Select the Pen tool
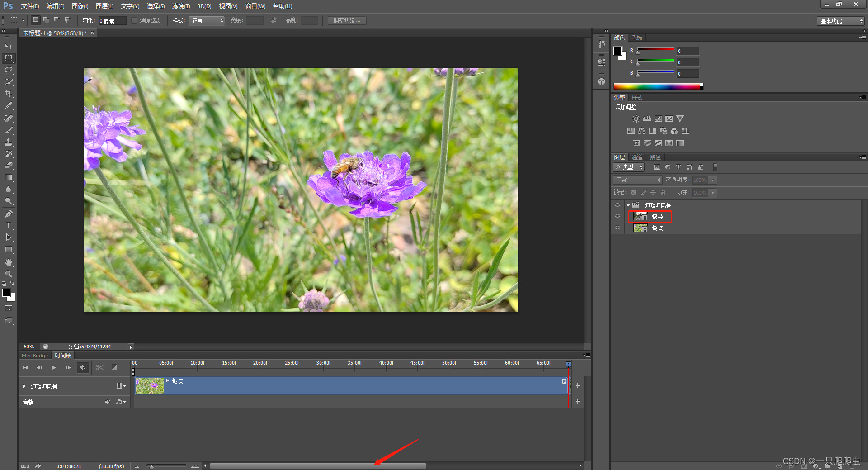Image resolution: width=868 pixels, height=470 pixels. [9, 214]
